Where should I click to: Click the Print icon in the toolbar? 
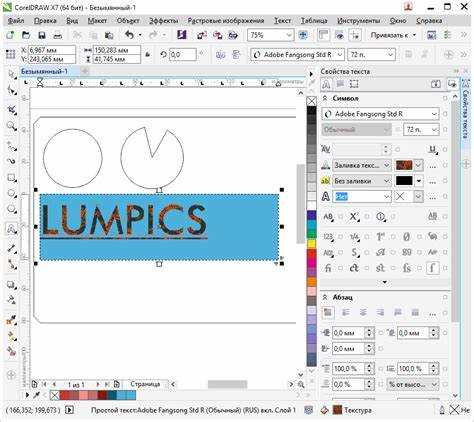point(58,35)
